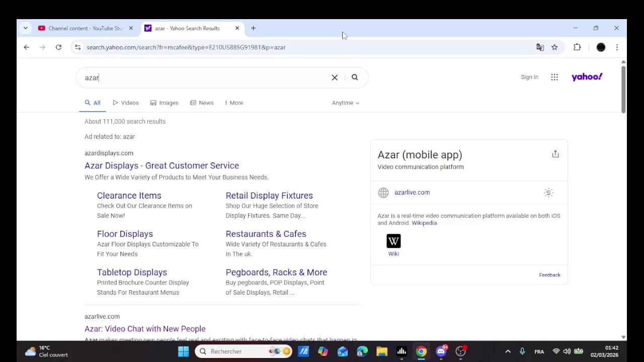Click the Windows Rechercher search box
644x362 pixels.
(244, 351)
